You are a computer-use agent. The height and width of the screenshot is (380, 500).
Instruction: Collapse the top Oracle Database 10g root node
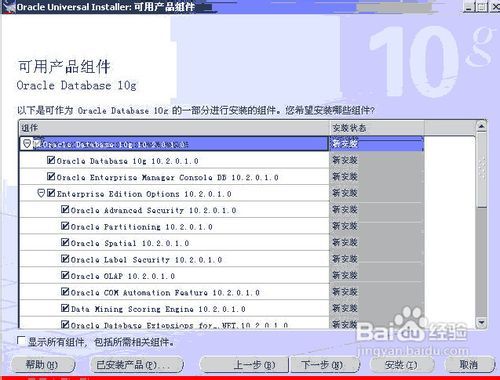coord(27,144)
